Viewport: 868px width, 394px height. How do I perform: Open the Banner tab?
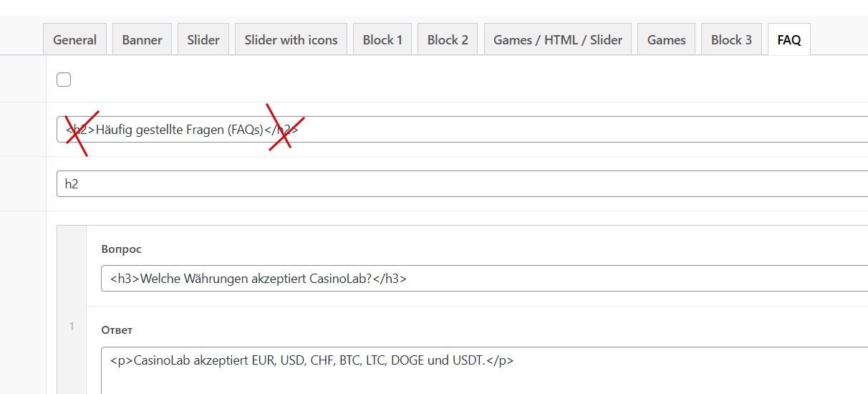tap(143, 39)
